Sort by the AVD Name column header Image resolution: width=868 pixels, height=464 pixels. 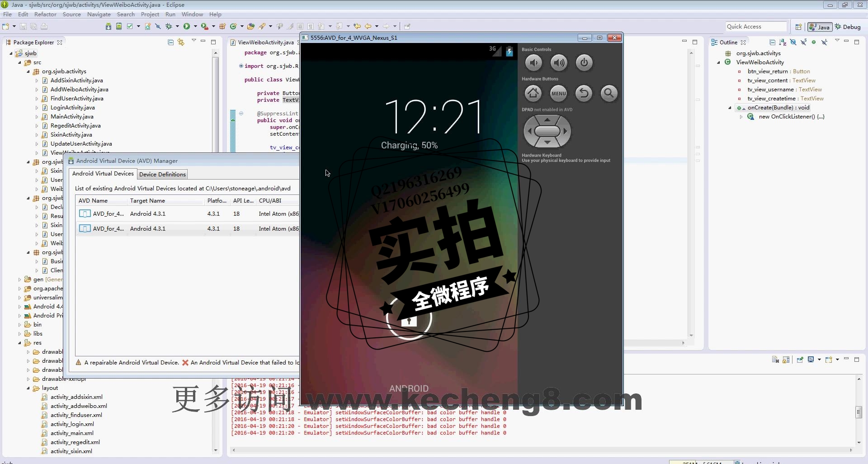102,201
